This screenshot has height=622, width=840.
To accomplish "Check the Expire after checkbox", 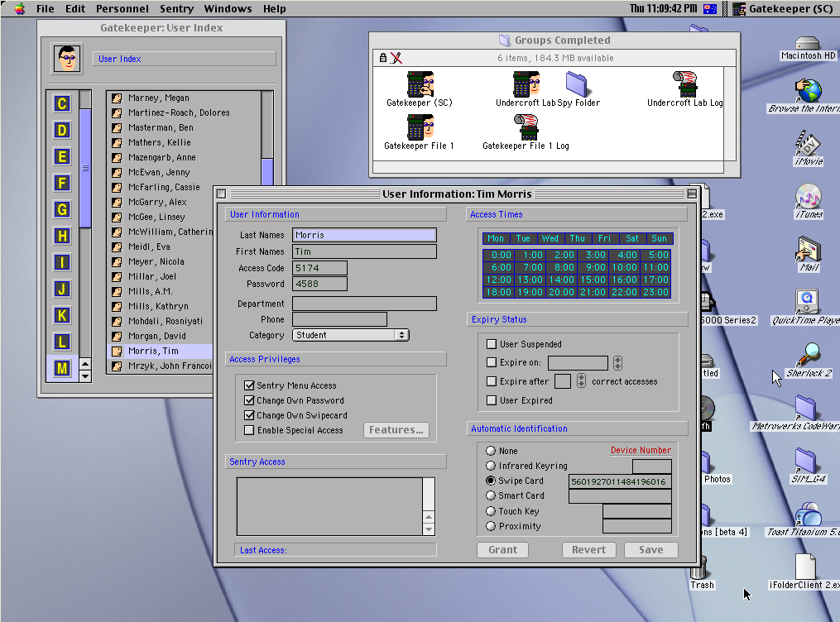I will click(492, 381).
